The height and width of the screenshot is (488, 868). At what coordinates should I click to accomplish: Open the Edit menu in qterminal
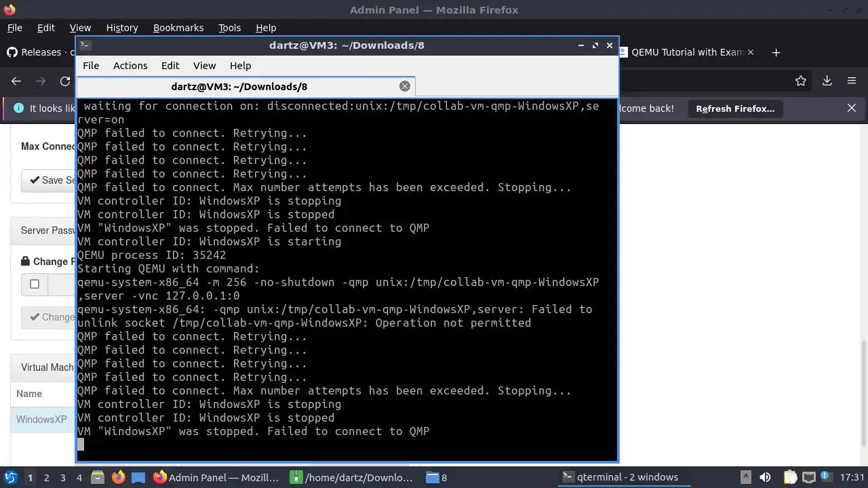(170, 66)
